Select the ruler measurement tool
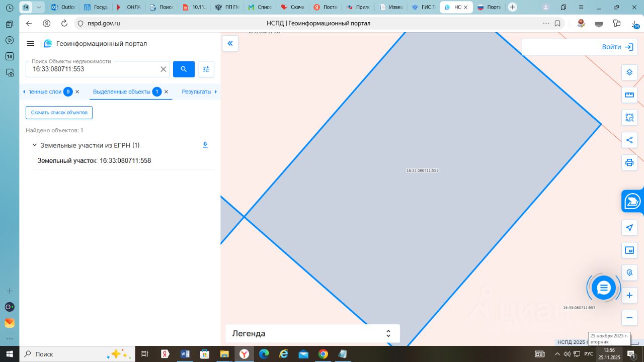 (629, 95)
